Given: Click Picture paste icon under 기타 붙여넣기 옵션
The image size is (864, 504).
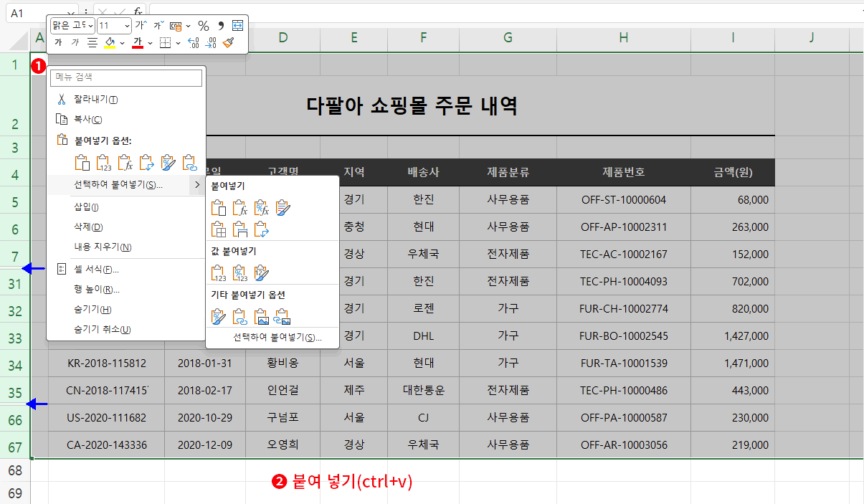Looking at the screenshot, I should (x=262, y=316).
